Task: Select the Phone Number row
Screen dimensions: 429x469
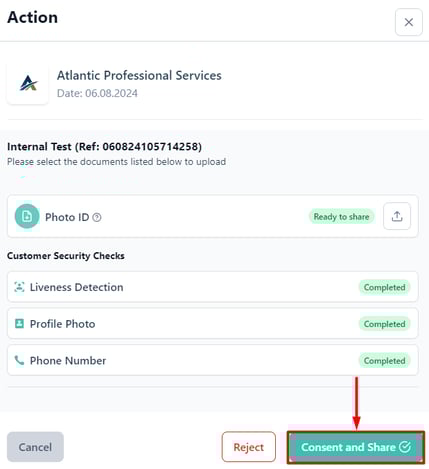Action: pyautogui.click(x=213, y=360)
